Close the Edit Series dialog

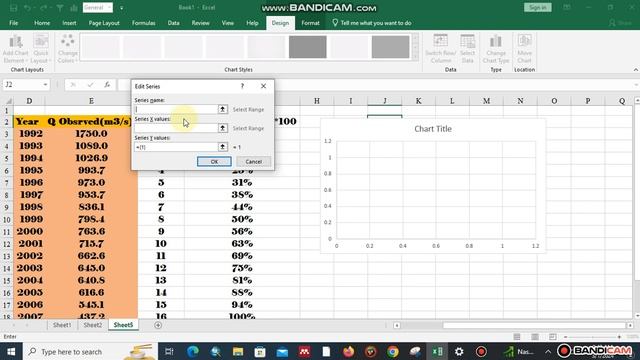(x=264, y=86)
